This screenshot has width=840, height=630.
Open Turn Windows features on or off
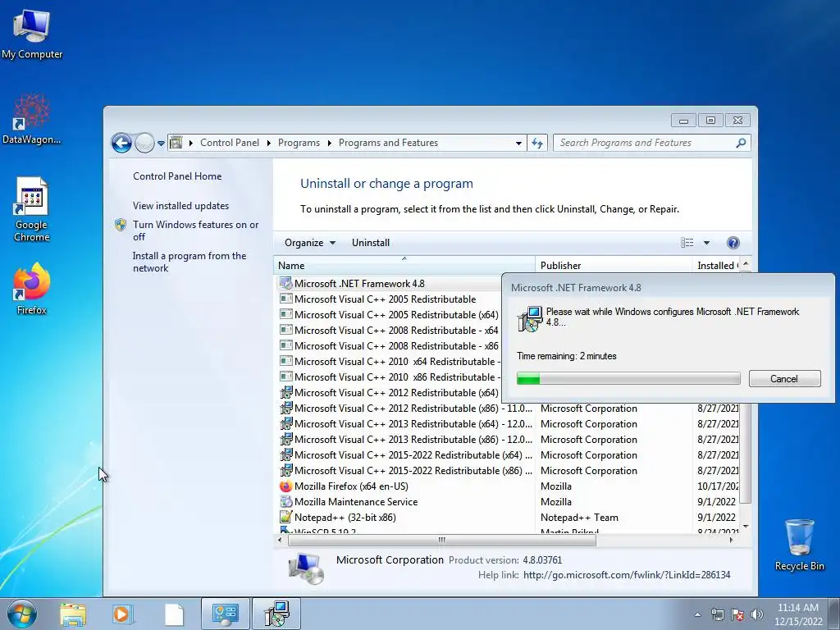tap(195, 231)
